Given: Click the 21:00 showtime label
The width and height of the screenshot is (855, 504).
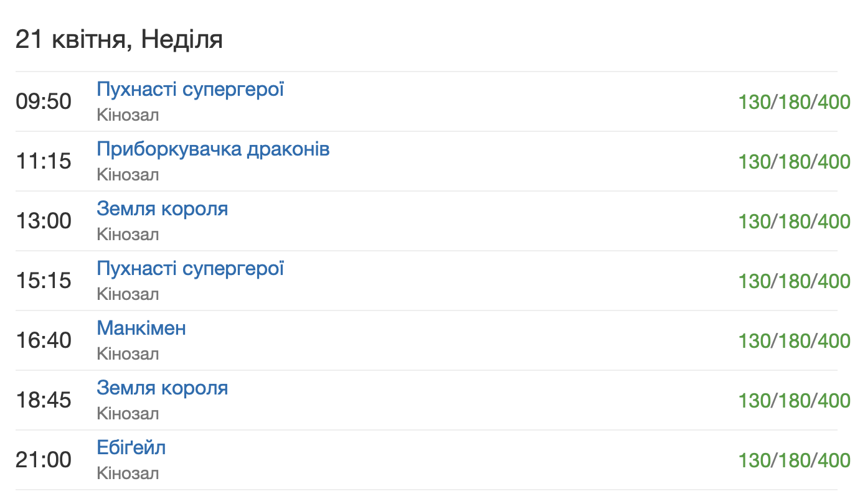Looking at the screenshot, I should click(43, 460).
